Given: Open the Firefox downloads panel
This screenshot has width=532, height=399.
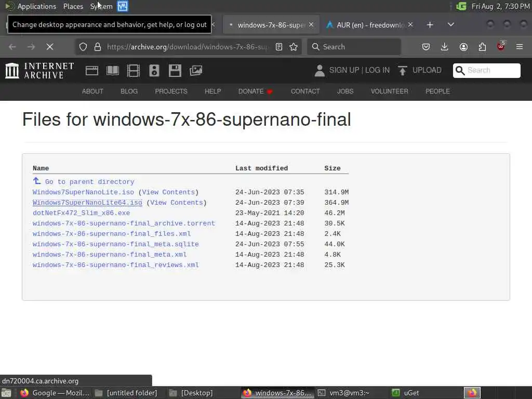Looking at the screenshot, I should 445,47.
